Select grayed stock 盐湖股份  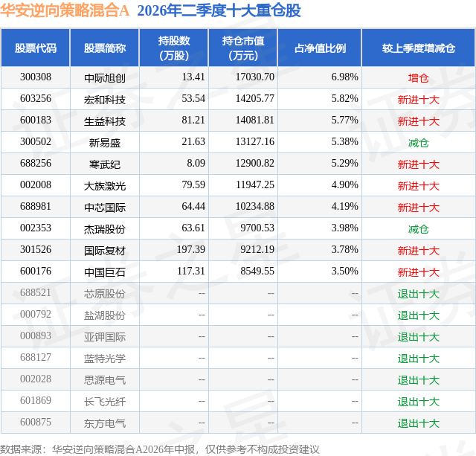point(105,315)
